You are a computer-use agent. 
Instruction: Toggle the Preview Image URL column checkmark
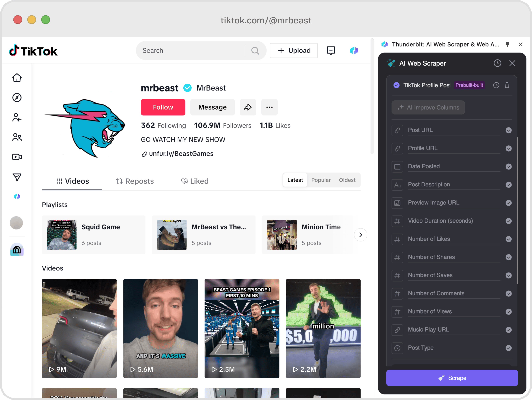tap(508, 203)
